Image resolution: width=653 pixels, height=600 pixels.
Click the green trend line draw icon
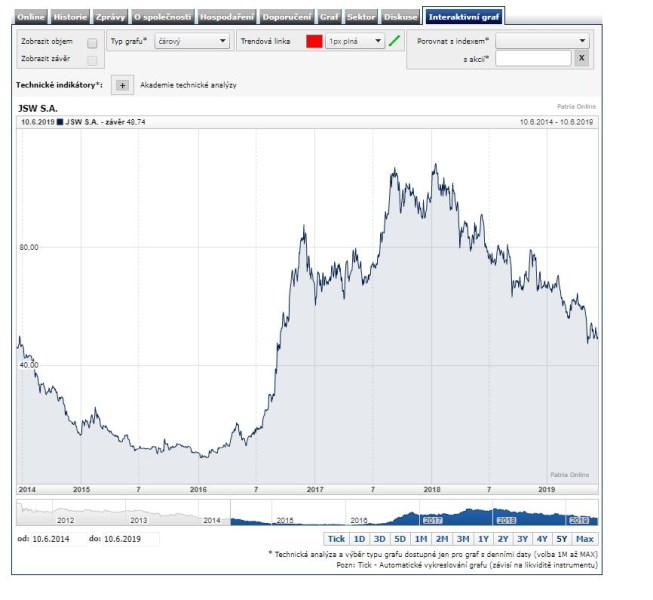pos(394,41)
